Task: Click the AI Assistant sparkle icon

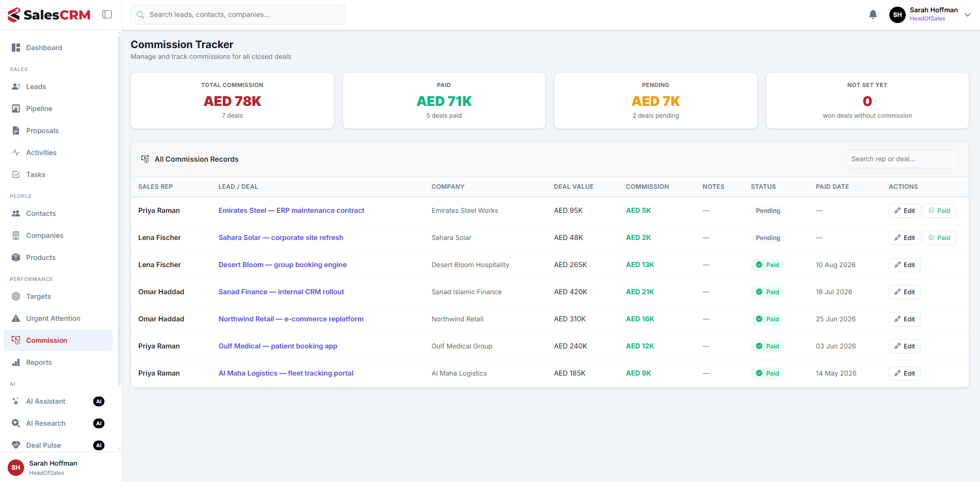Action: [x=16, y=401]
